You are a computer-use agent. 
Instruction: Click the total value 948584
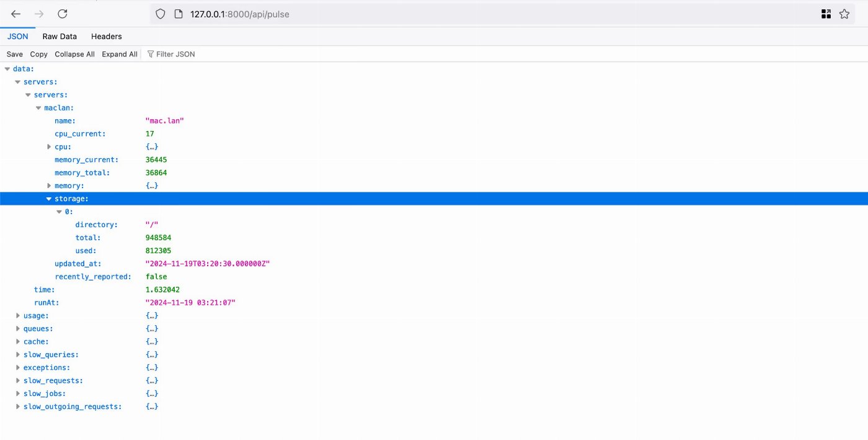click(158, 238)
